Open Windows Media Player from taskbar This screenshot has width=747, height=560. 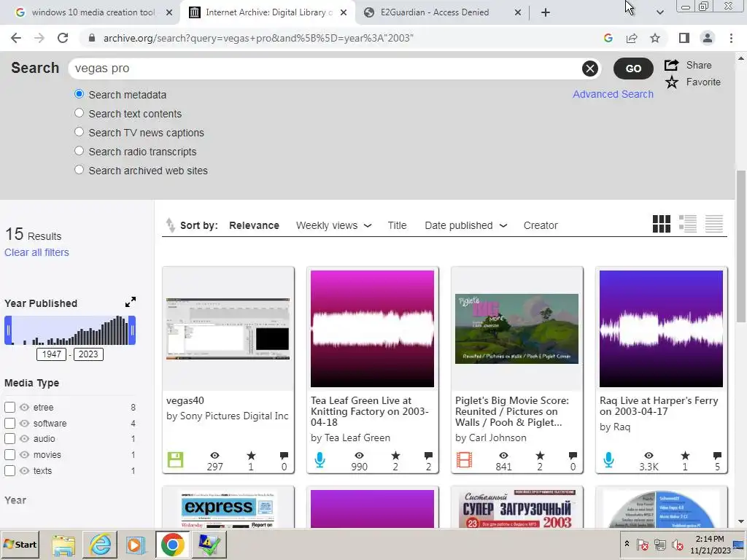136,544
